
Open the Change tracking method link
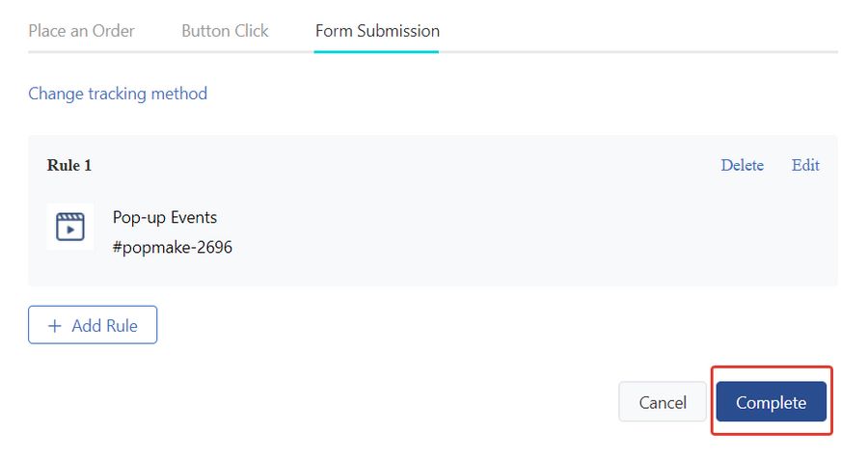point(118,94)
